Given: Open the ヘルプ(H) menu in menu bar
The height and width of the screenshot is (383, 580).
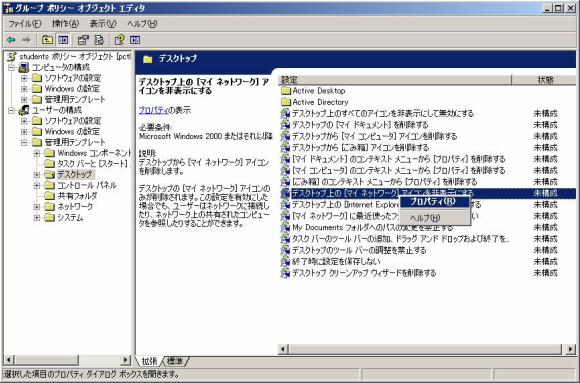Looking at the screenshot, I should coord(142,24).
